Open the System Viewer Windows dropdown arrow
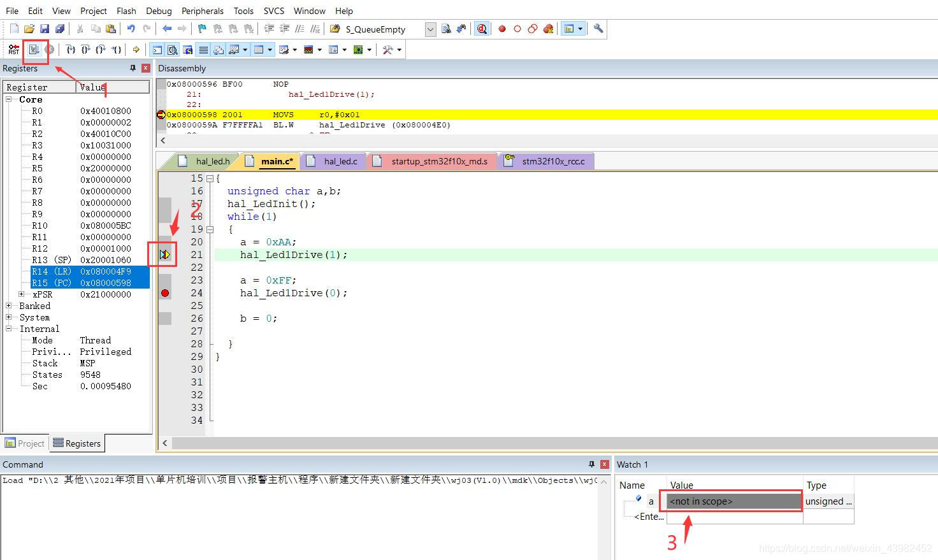Image resolution: width=938 pixels, height=560 pixels. [370, 50]
